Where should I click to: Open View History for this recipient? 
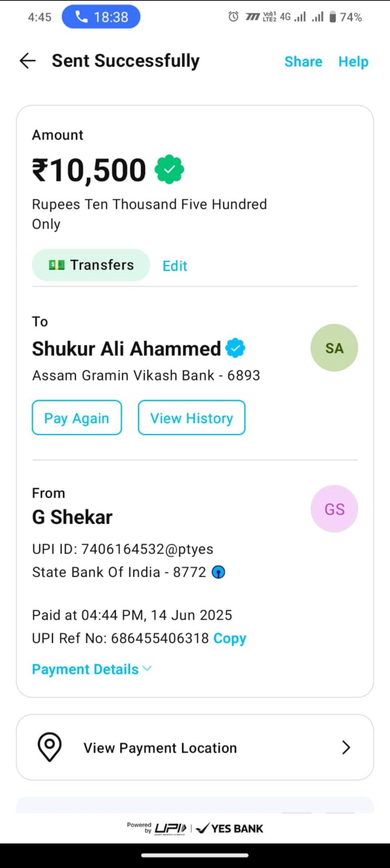click(191, 418)
